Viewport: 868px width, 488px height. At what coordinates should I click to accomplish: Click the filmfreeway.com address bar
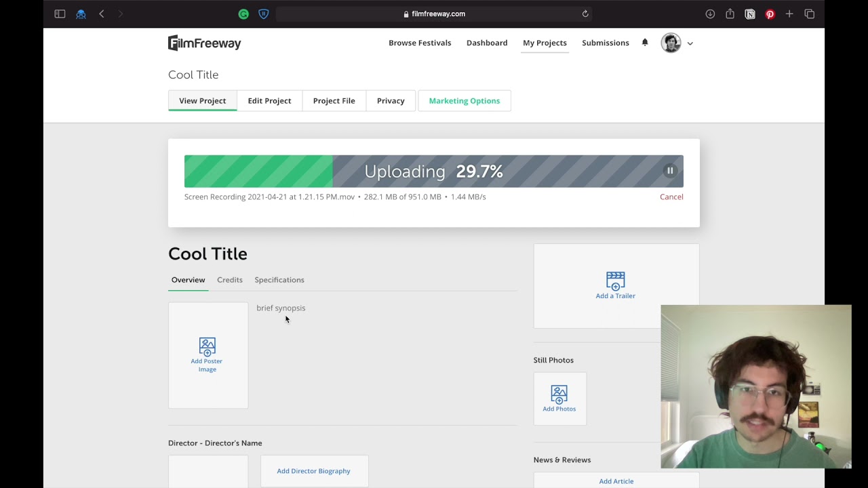click(434, 14)
